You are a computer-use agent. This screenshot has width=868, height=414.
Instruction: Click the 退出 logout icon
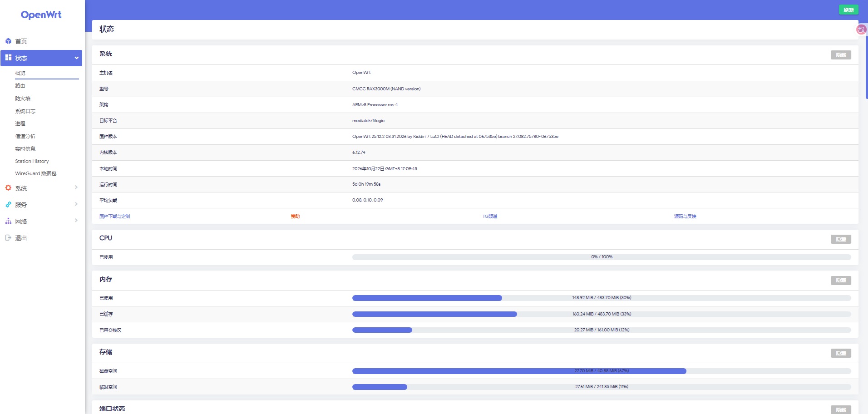8,237
